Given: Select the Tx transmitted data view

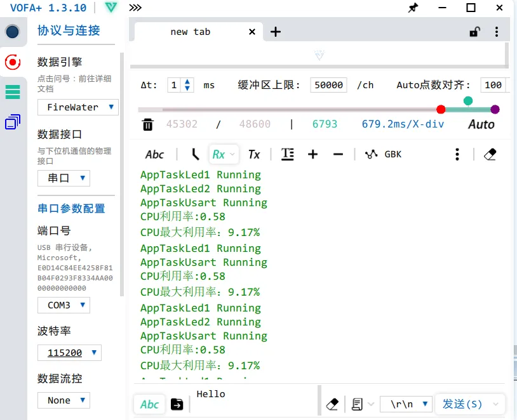Looking at the screenshot, I should (254, 154).
